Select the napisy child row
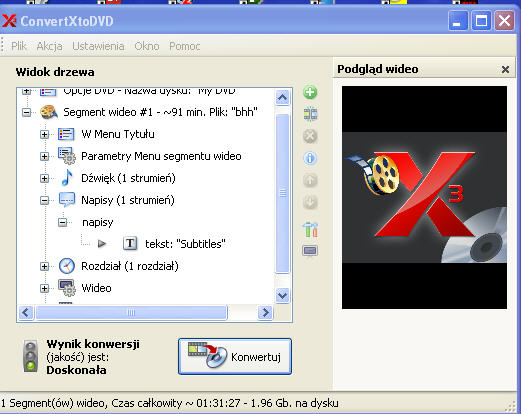 click(x=98, y=222)
